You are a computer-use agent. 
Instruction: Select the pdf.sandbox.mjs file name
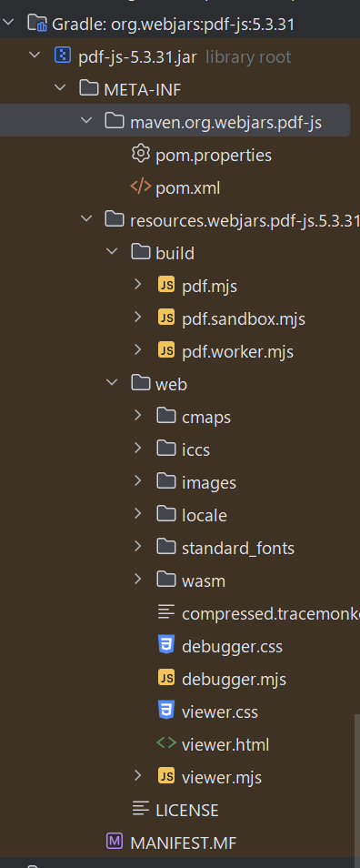(244, 318)
